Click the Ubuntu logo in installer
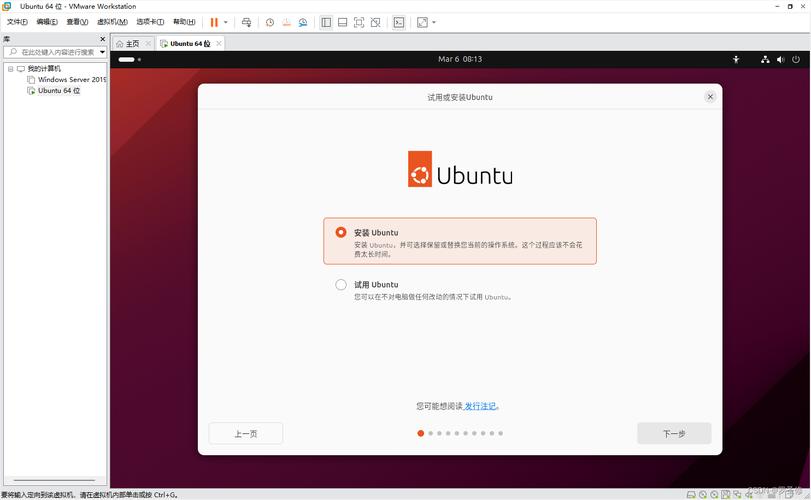 [x=460, y=169]
